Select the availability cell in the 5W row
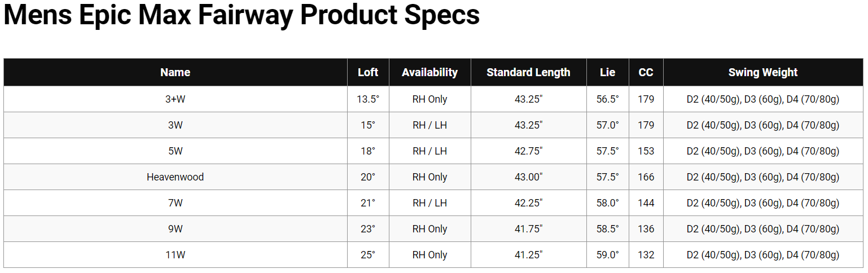This screenshot has width=868, height=273. point(429,151)
